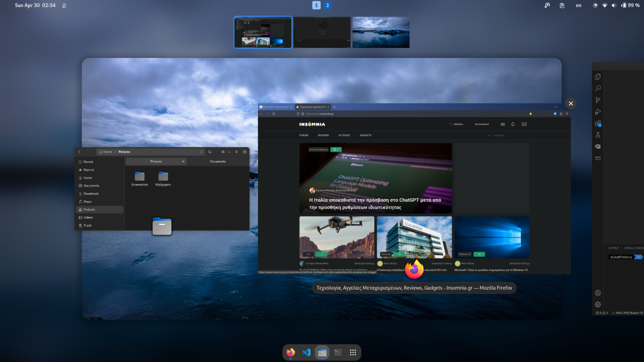Open path bar three-dot menu in Files

pos(201,152)
